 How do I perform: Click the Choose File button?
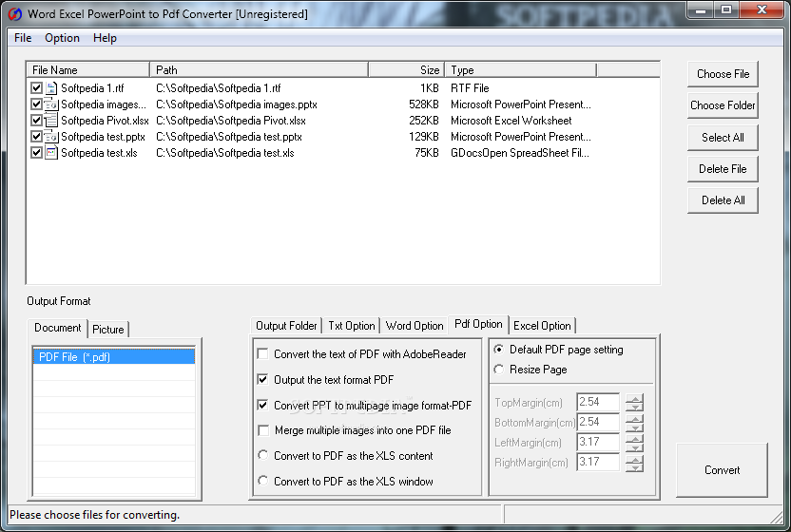(723, 74)
